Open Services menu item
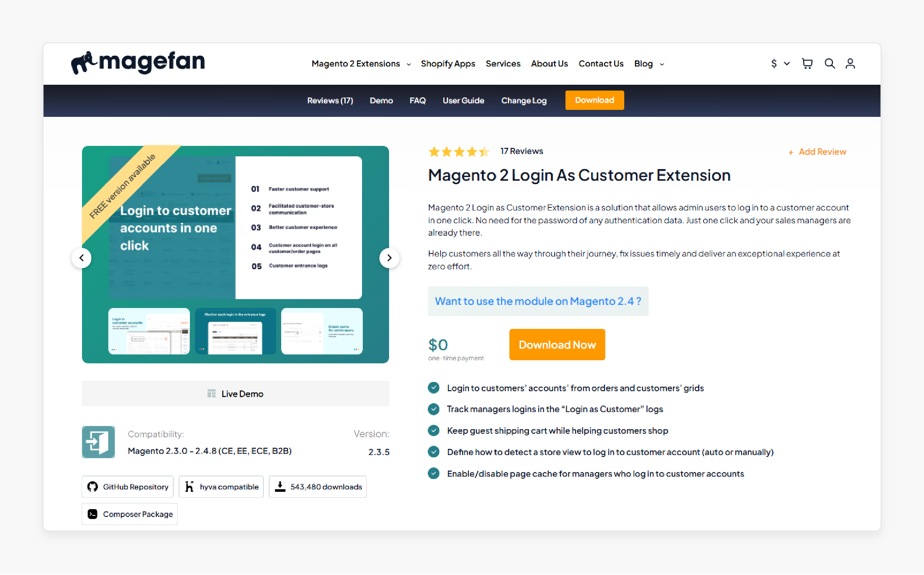This screenshot has width=924, height=575. (x=503, y=64)
